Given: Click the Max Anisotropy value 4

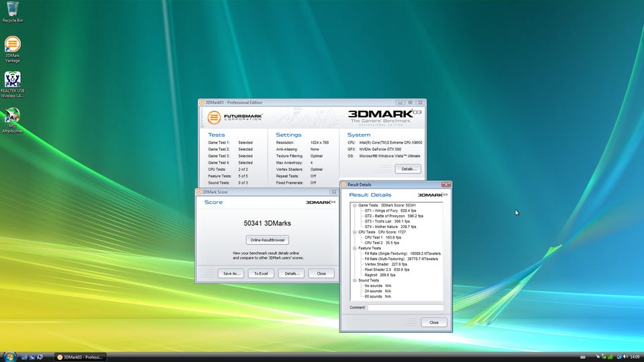Looking at the screenshot, I should pyautogui.click(x=311, y=162).
